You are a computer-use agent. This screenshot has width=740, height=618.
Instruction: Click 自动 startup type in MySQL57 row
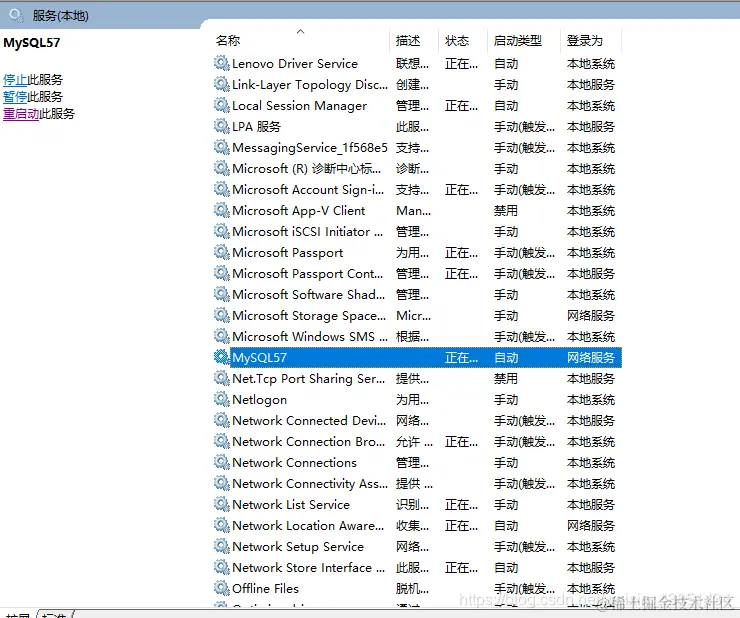[505, 358]
